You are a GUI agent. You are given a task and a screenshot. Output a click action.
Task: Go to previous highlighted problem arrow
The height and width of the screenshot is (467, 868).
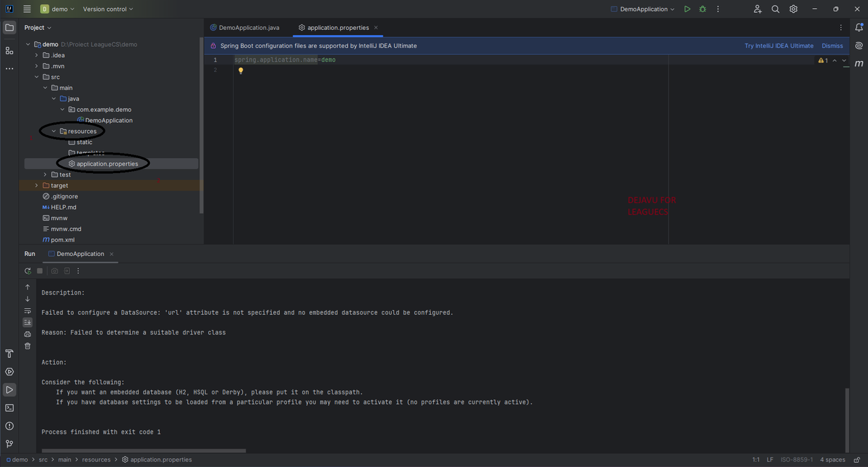point(835,60)
